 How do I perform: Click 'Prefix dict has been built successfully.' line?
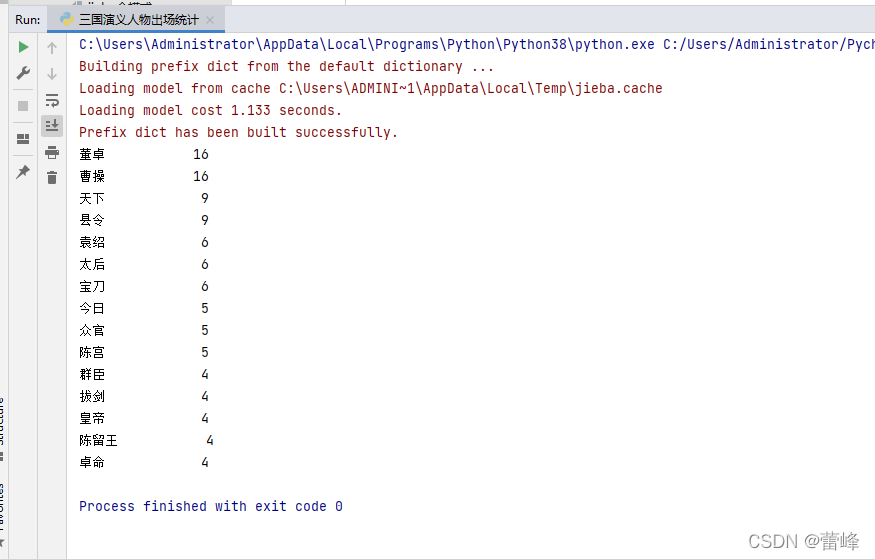[238, 132]
